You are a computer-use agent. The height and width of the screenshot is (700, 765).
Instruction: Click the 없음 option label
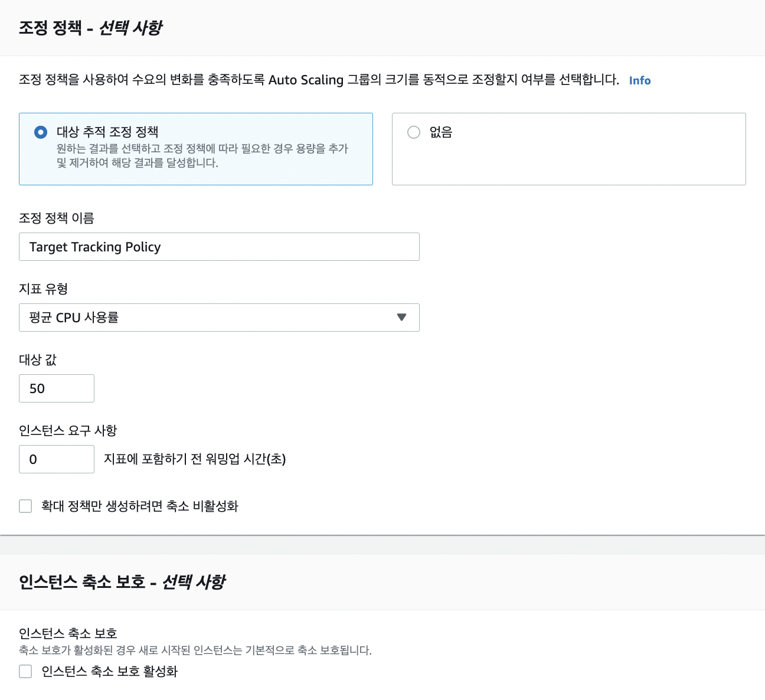click(441, 132)
